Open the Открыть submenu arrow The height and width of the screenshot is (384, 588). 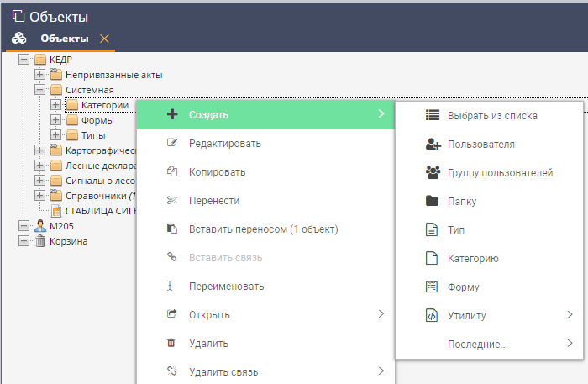pyautogui.click(x=381, y=314)
